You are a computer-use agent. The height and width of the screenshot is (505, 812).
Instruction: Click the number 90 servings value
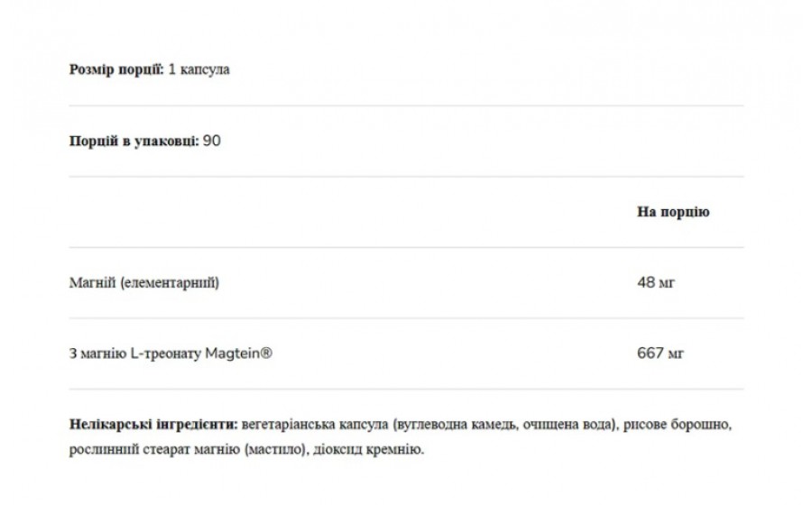pos(213,141)
